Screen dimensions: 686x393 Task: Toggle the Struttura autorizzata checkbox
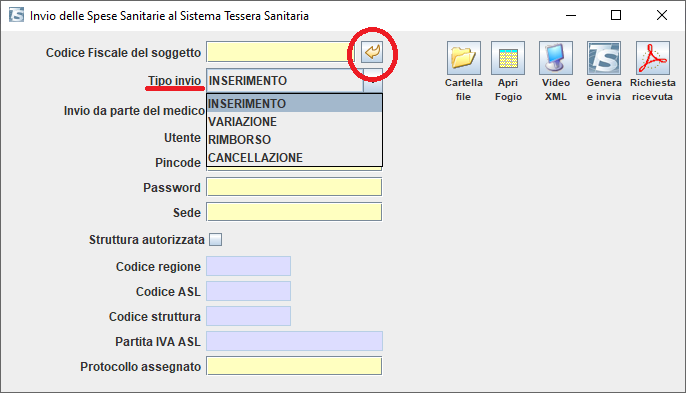pos(215,239)
